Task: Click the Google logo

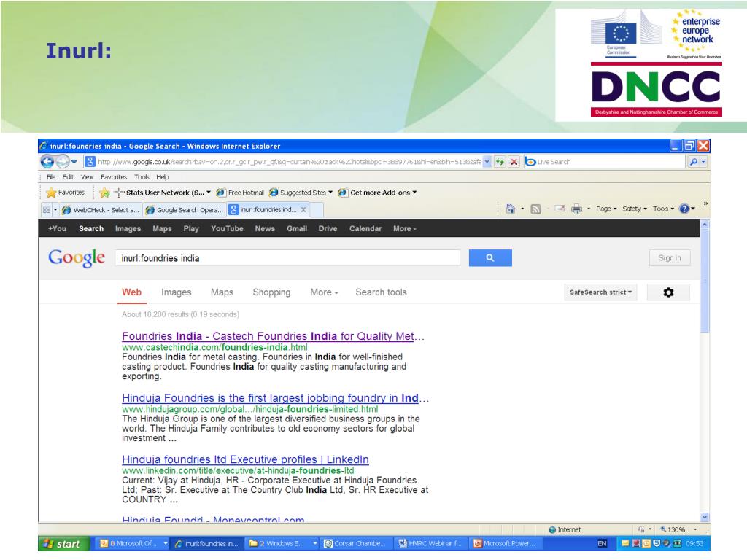Action: pos(77,257)
